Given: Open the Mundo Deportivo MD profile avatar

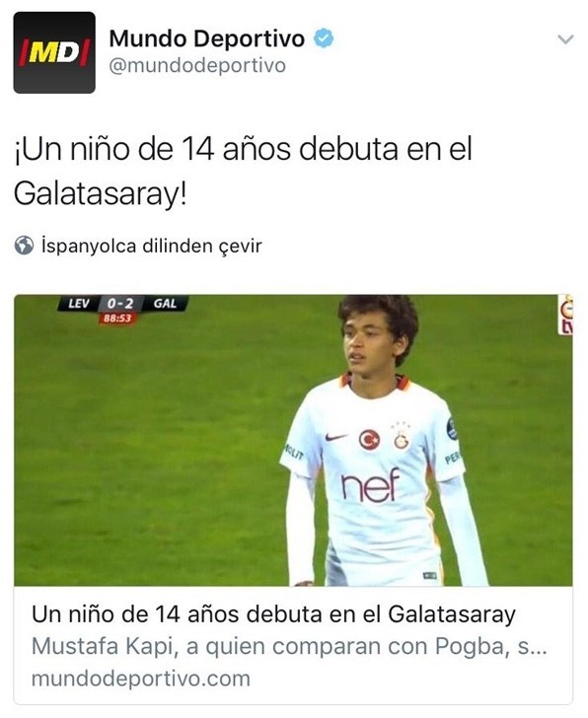Looking at the screenshot, I should pos(54,52).
